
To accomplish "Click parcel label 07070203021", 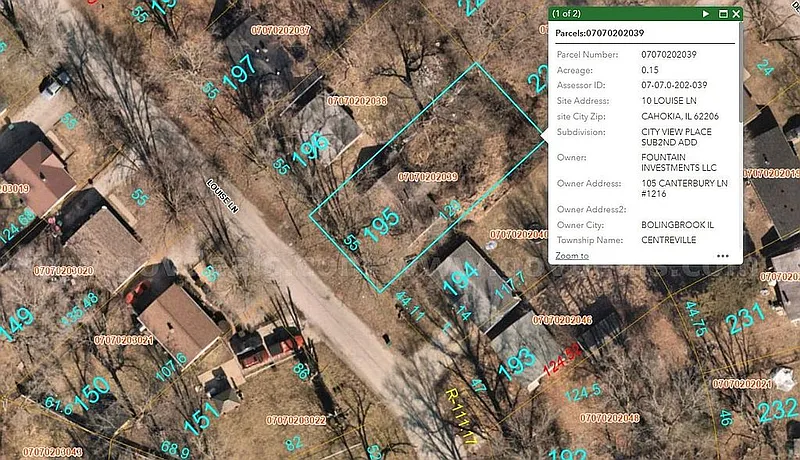I will click(x=124, y=340).
